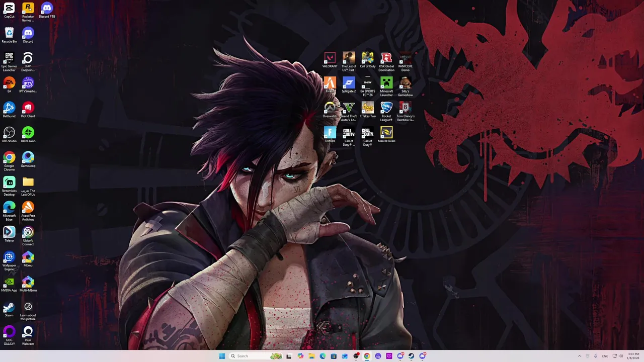644x362 pixels.
Task: Select the RISK Global Domination shortcut
Action: click(386, 62)
